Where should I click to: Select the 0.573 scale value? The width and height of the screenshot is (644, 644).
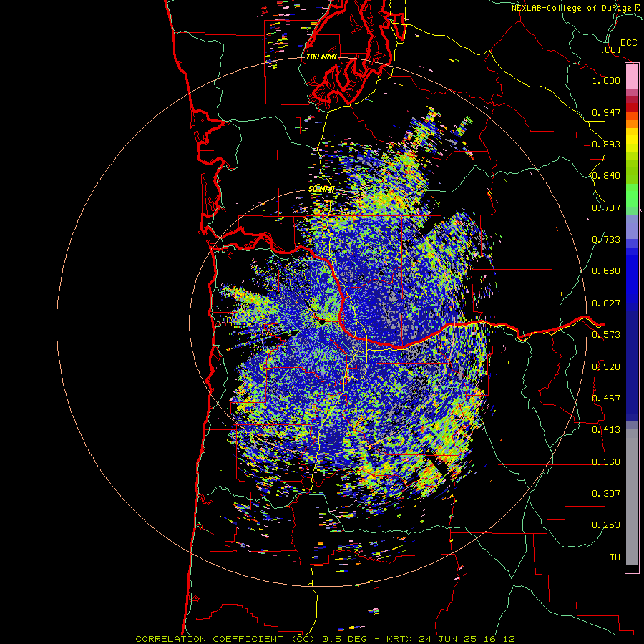tap(606, 335)
